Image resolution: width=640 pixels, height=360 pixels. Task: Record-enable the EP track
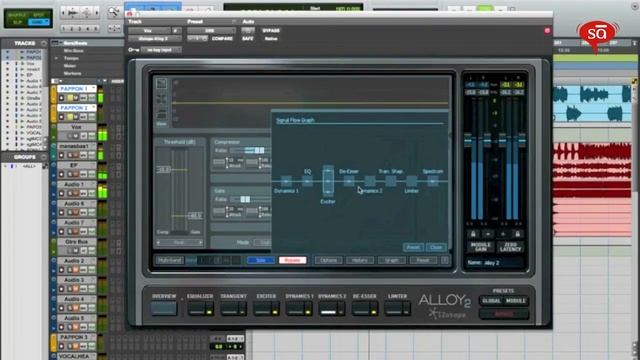click(x=62, y=174)
